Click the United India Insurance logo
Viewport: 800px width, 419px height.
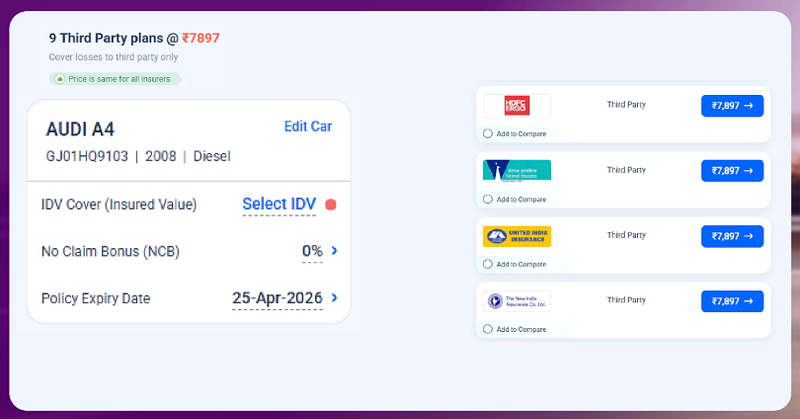(x=517, y=236)
